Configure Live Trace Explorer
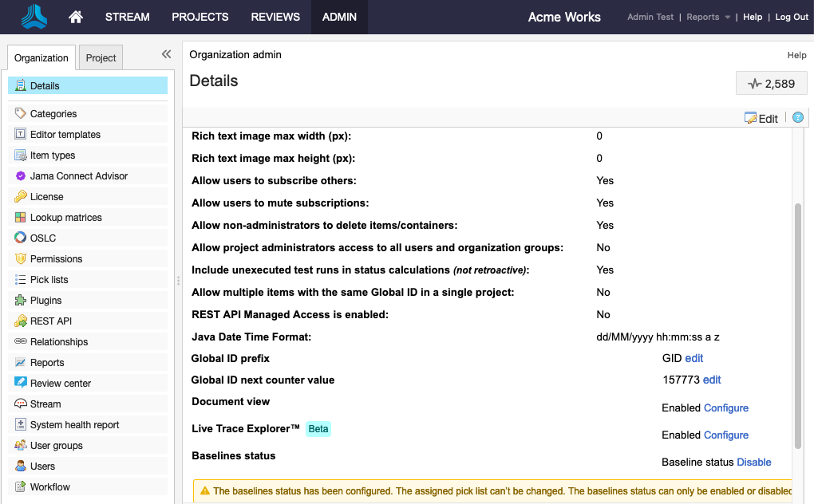The height and width of the screenshot is (504, 814). (x=726, y=435)
